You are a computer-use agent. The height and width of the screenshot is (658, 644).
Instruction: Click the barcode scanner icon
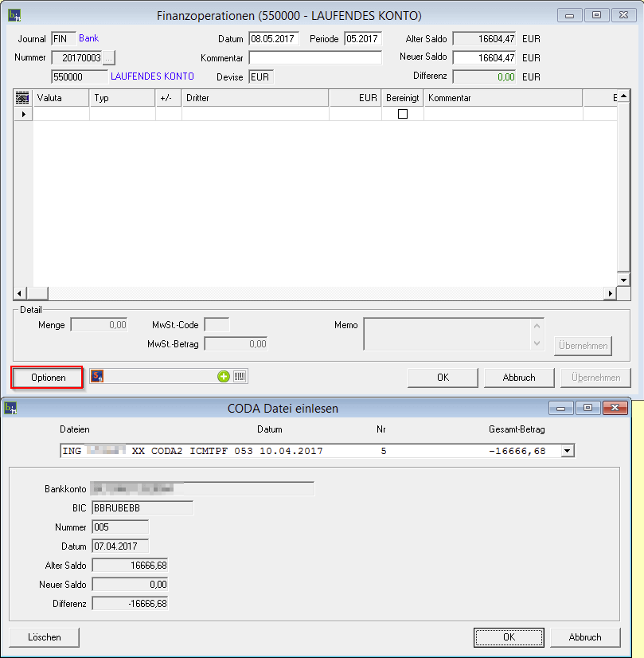click(x=240, y=377)
